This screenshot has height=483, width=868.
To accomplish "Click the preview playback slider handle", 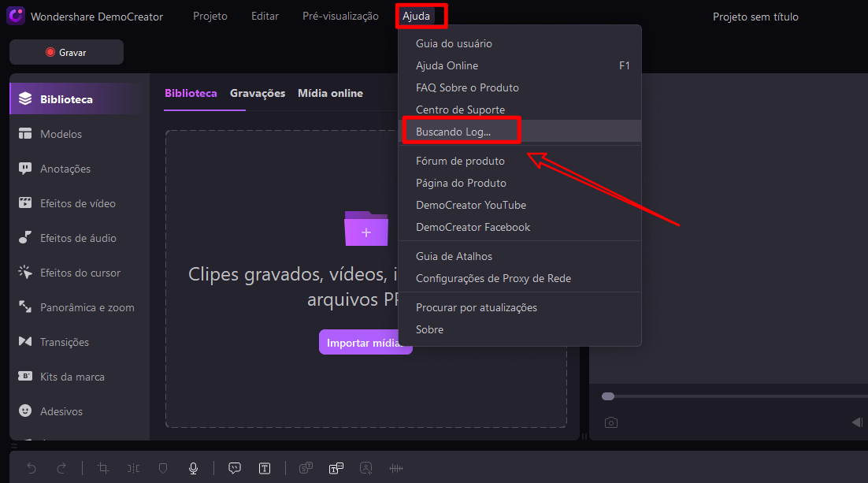I will pos(607,396).
